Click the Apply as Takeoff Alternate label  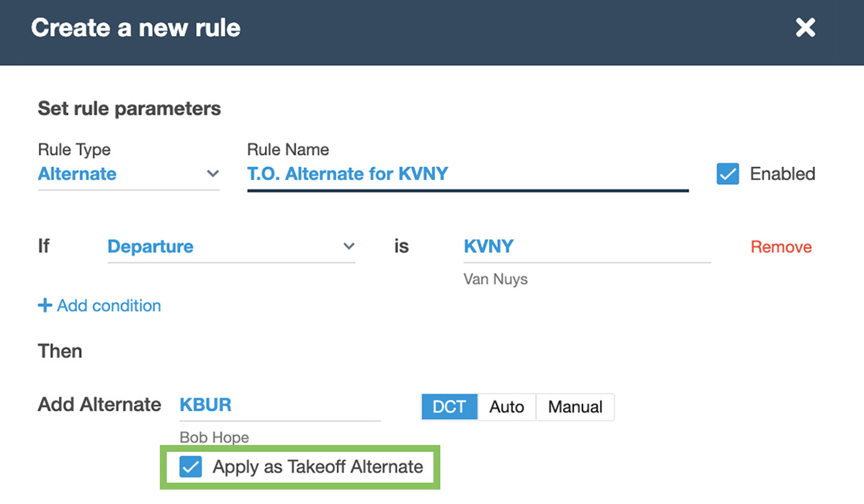pyautogui.click(x=318, y=467)
